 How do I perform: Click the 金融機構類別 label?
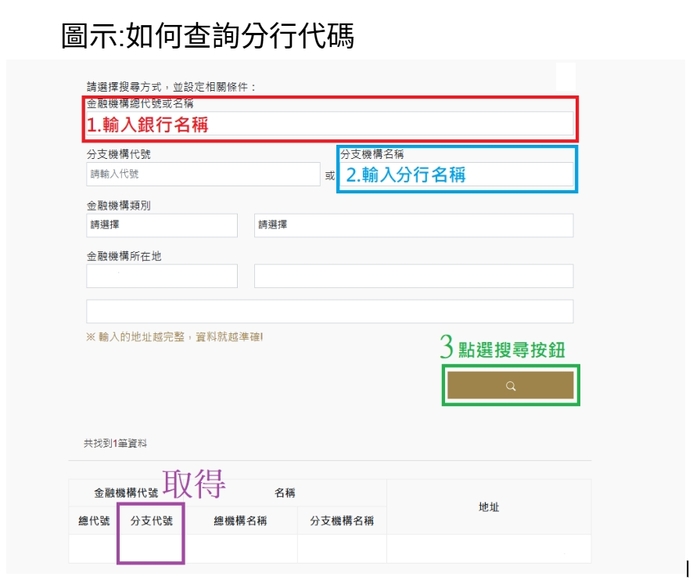click(118, 205)
